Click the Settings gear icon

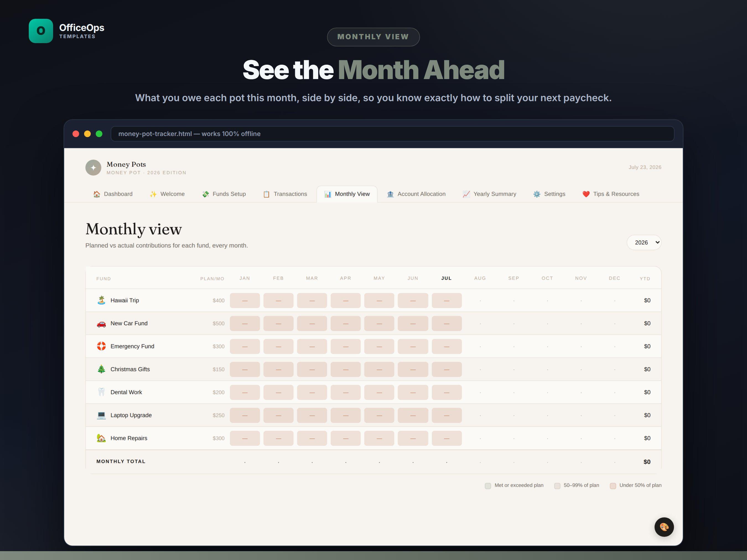tap(537, 194)
